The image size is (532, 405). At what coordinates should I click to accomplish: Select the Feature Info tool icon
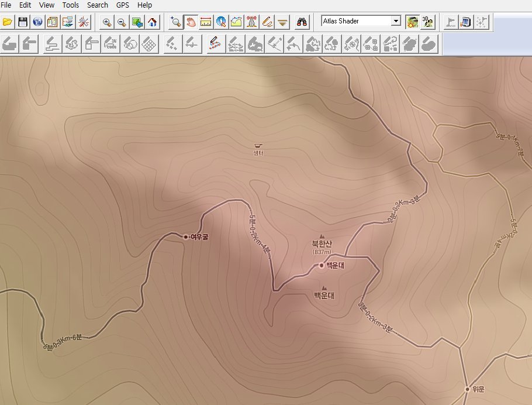pyautogui.click(x=221, y=22)
